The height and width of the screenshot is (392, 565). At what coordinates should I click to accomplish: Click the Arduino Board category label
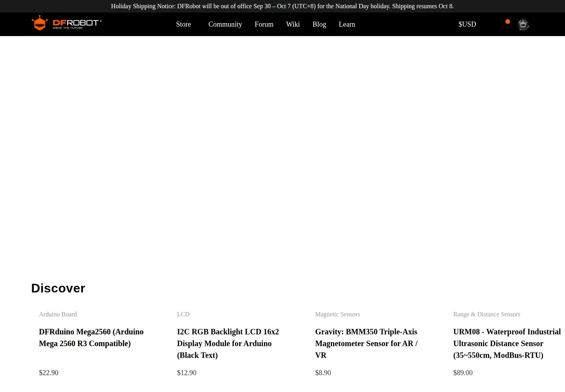pyautogui.click(x=58, y=314)
